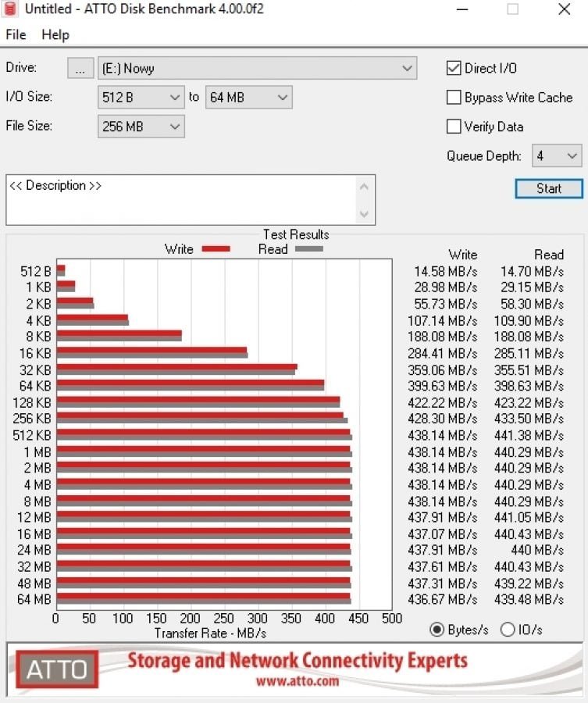Screen dimensions: 588x703
Task: Click write value 14.58 MB/s
Action: click(445, 271)
